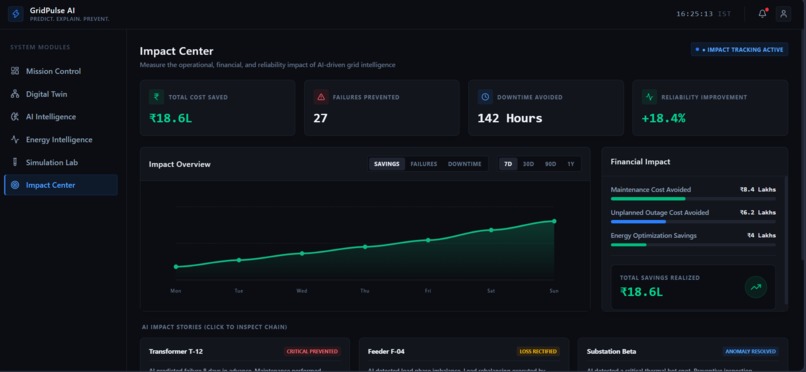Click the System Modules sidebar label
This screenshot has width=806, height=372.
40,47
